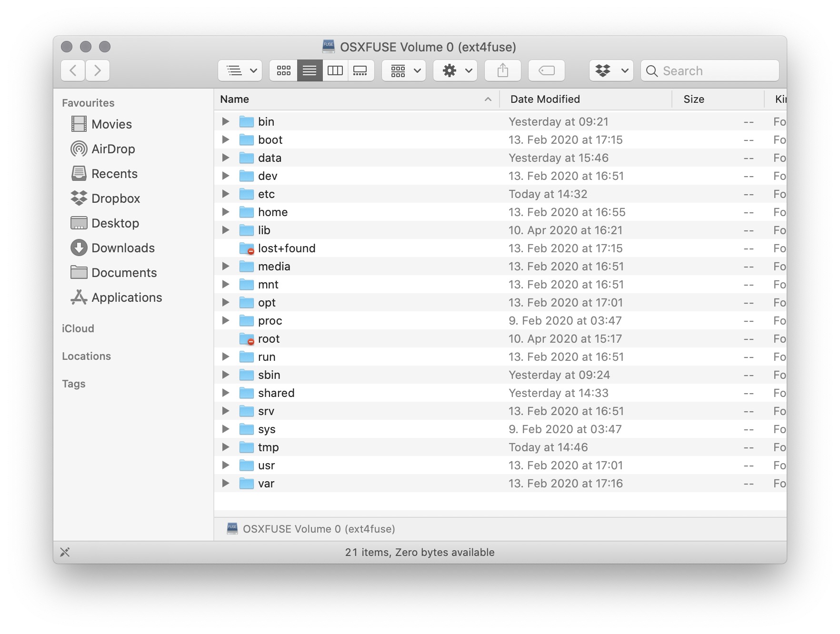Click the Locations sidebar section heading
The height and width of the screenshot is (634, 840).
click(86, 356)
